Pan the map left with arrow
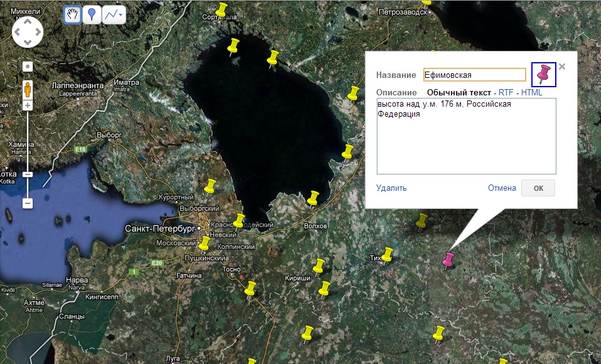Screen dimensions: 601x364 (x=17, y=32)
